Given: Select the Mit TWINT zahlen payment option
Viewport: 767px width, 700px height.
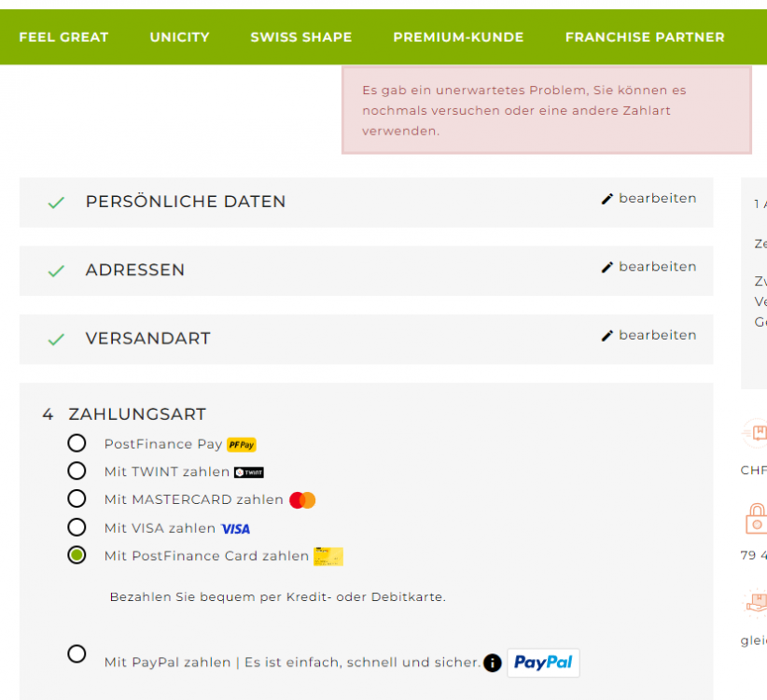Looking at the screenshot, I should 77,470.
